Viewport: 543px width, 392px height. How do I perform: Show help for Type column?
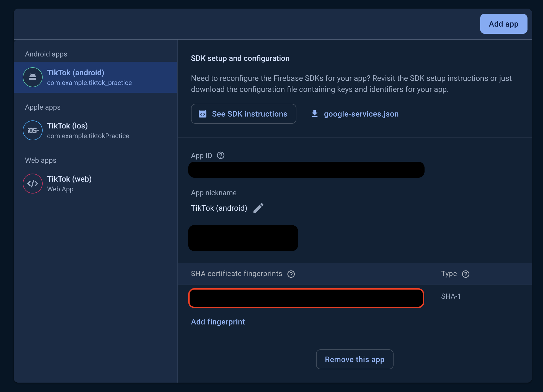pos(466,274)
